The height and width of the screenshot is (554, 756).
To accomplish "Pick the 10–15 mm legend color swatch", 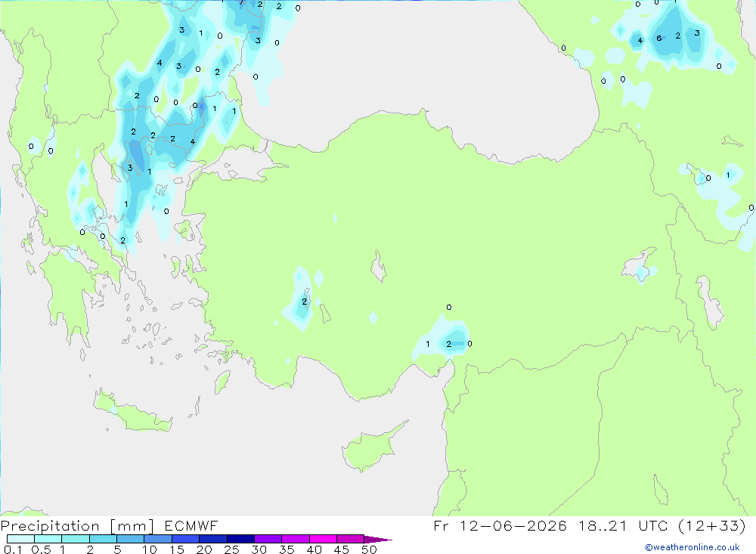I will (158, 539).
